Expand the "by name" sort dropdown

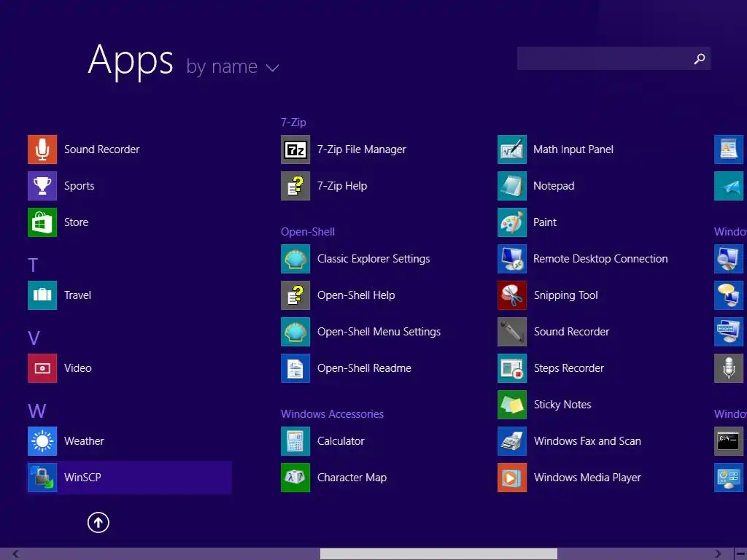coord(233,66)
